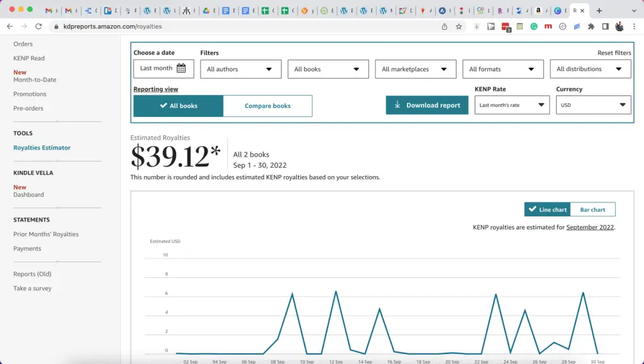
Task: Open Payments statements
Action: 27,249
